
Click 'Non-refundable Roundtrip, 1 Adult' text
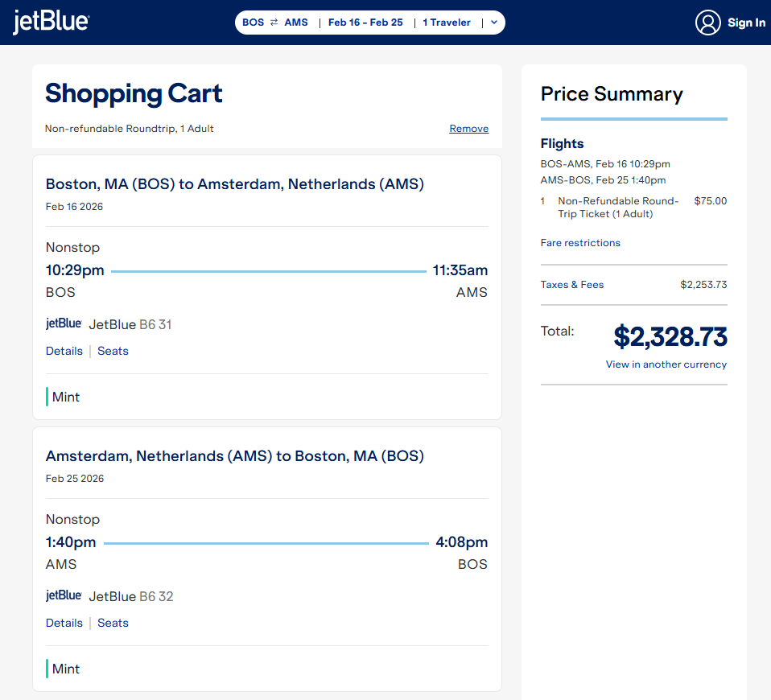pyautogui.click(x=130, y=128)
